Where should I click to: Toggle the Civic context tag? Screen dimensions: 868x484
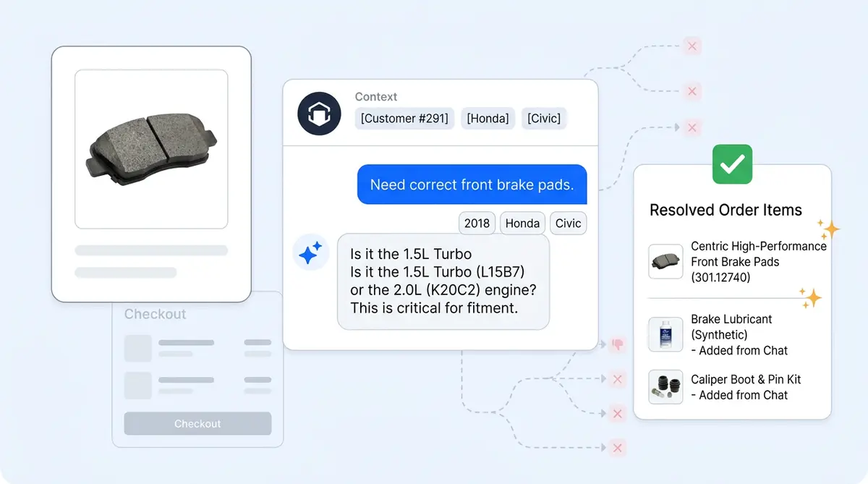click(544, 118)
